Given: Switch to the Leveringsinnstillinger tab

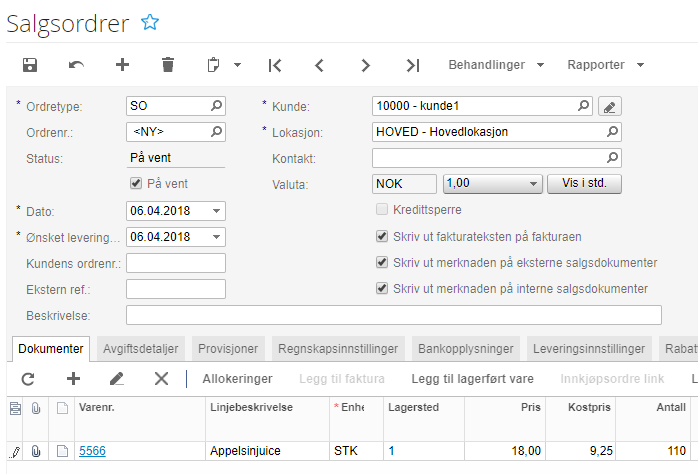Looking at the screenshot, I should [x=589, y=349].
